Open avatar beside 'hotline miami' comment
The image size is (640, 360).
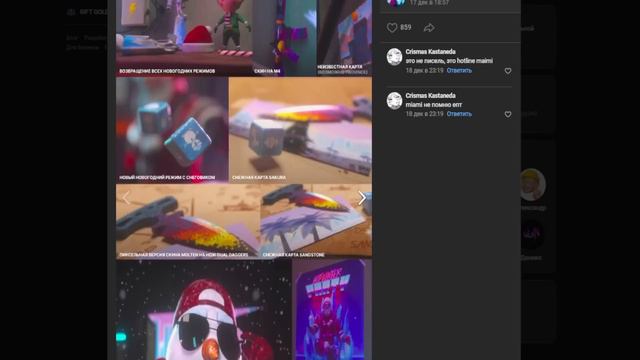[x=394, y=57]
